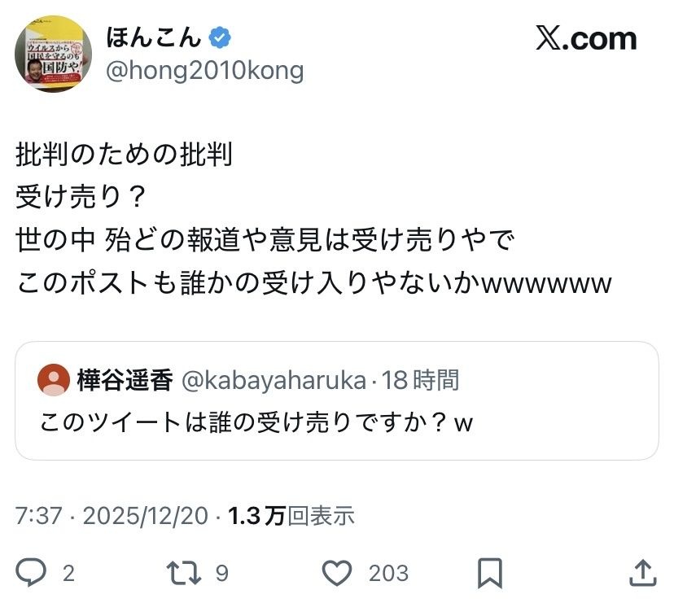Open the quoted tweet text
The height and width of the screenshot is (616, 674).
[x=256, y=423]
